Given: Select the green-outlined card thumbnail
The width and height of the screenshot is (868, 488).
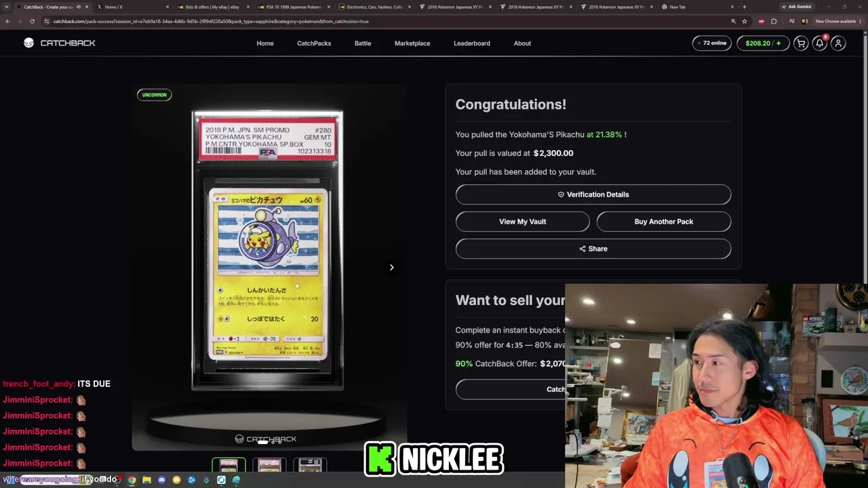Looking at the screenshot, I should coord(229,466).
